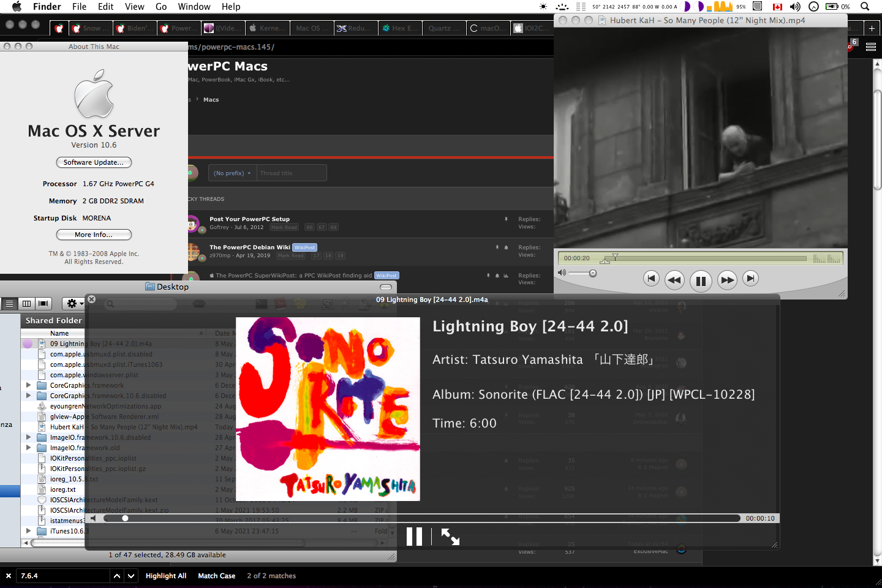Open the Post Your PowerPC Setup thread
The height and width of the screenshot is (588, 882).
pos(250,219)
